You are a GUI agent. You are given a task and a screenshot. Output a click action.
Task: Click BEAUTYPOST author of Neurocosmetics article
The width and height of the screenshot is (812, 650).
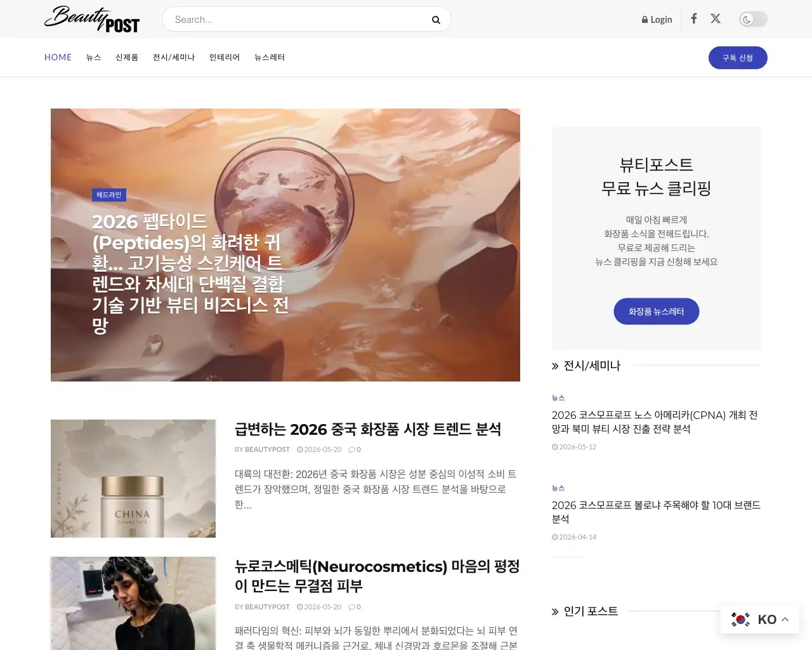tap(267, 607)
